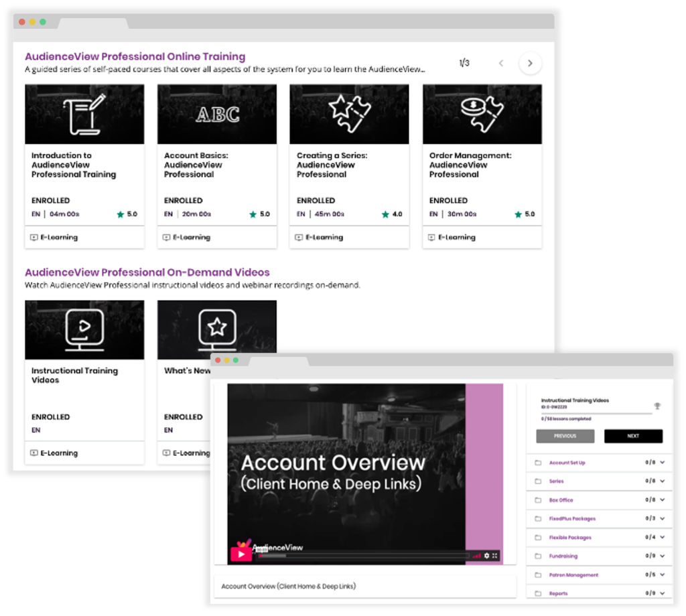Open the Account Basics ABC course image
This screenshot has width=686, height=616.
pyautogui.click(x=217, y=114)
